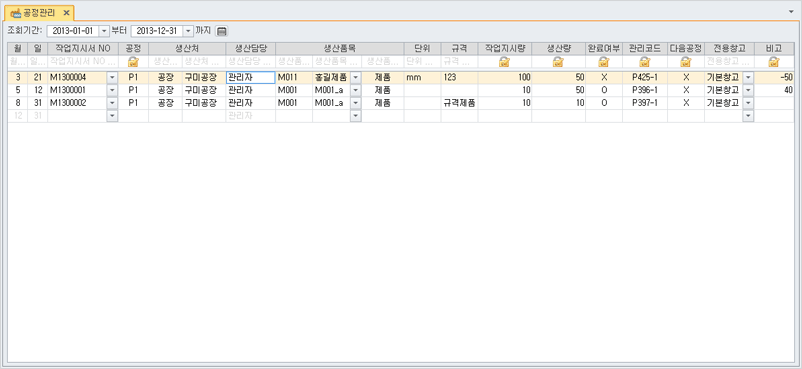The height and width of the screenshot is (369, 802).
Task: Click the P397-1 management code cell
Action: pos(645,103)
